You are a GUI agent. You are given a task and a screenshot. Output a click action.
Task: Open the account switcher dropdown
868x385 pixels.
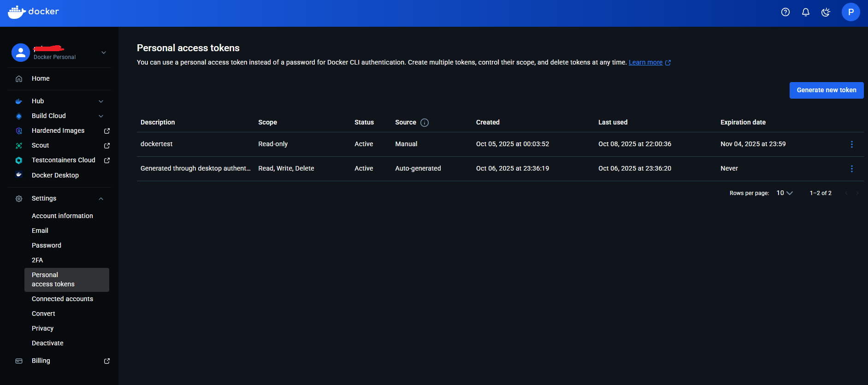pyautogui.click(x=104, y=53)
